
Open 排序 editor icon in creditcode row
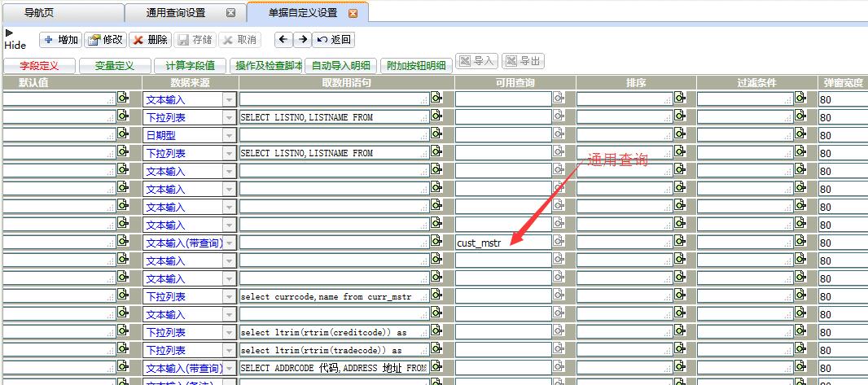(680, 330)
